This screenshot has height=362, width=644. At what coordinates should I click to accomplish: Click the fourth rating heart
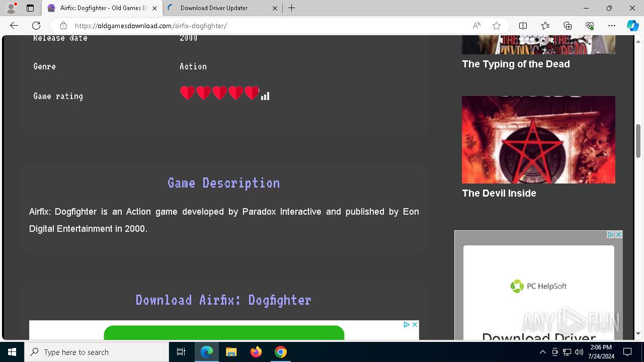pos(236,93)
